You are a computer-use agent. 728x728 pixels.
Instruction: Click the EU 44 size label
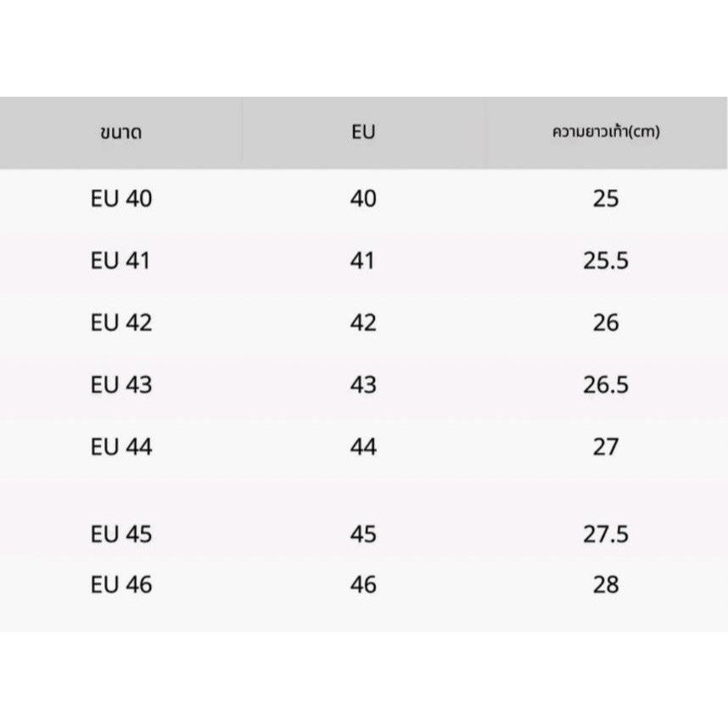pos(121,446)
